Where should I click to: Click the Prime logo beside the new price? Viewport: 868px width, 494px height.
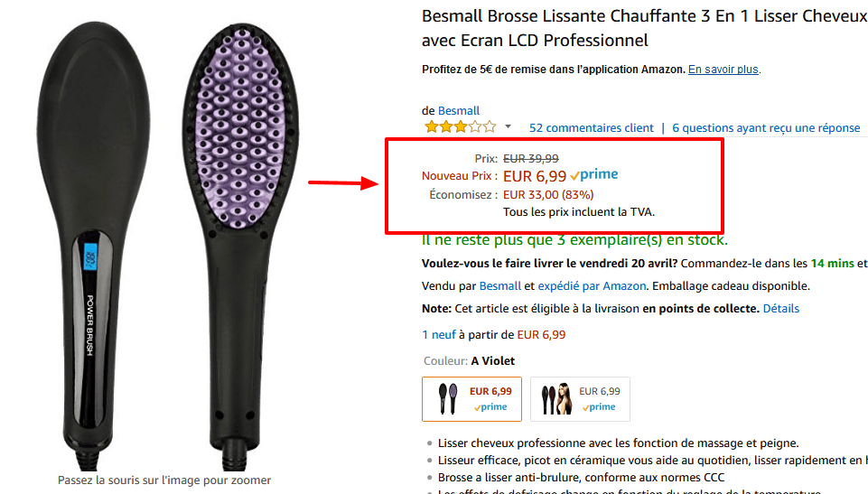click(594, 175)
